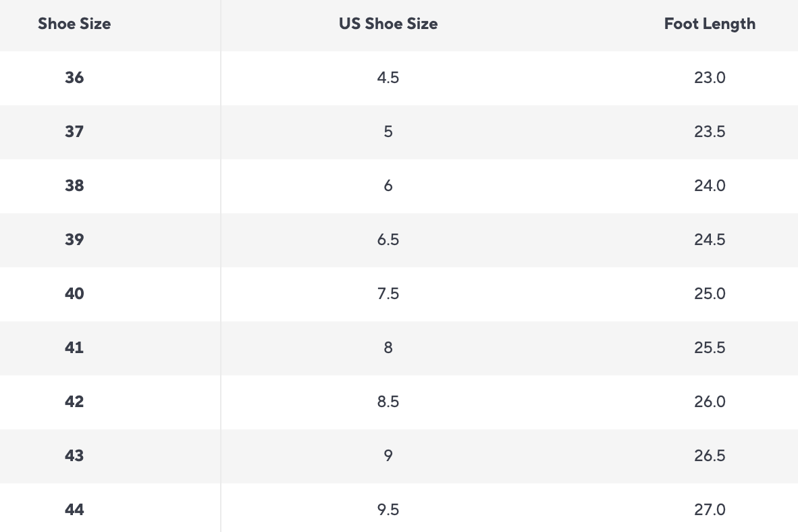Click US shoe size 6.5 value
The height and width of the screenshot is (532, 798).
coord(388,240)
